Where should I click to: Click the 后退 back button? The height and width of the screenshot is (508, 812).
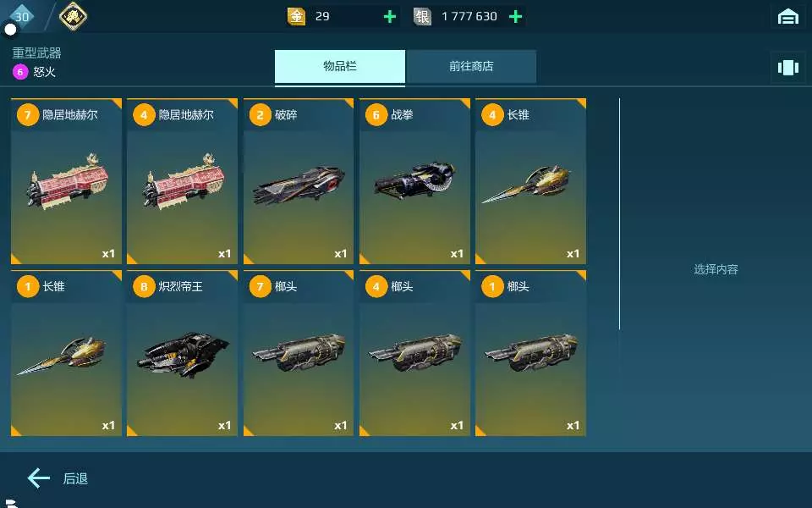[x=75, y=478]
